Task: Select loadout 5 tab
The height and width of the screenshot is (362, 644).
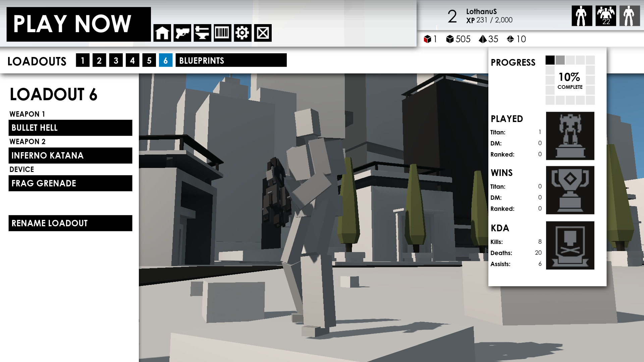Action: [149, 60]
